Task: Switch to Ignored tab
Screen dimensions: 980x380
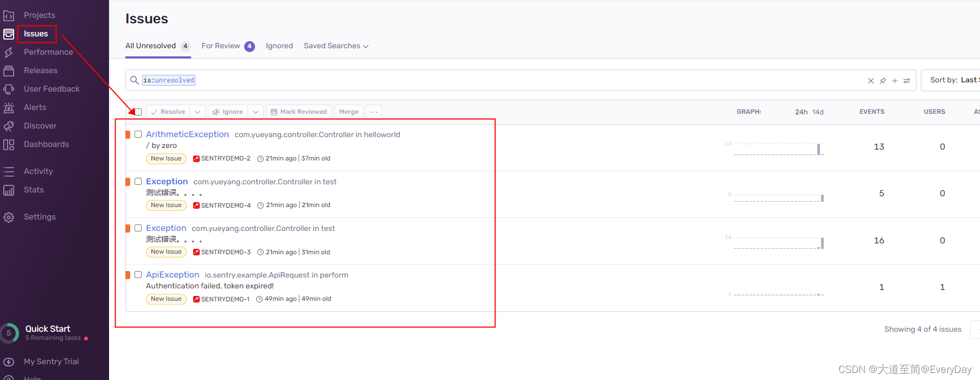Action: coord(279,46)
